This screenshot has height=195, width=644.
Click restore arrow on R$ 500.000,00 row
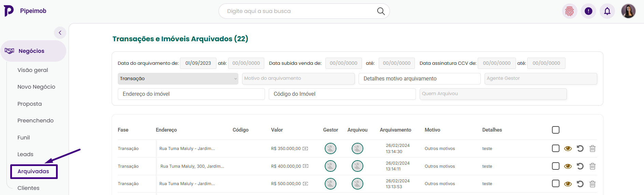580,184
